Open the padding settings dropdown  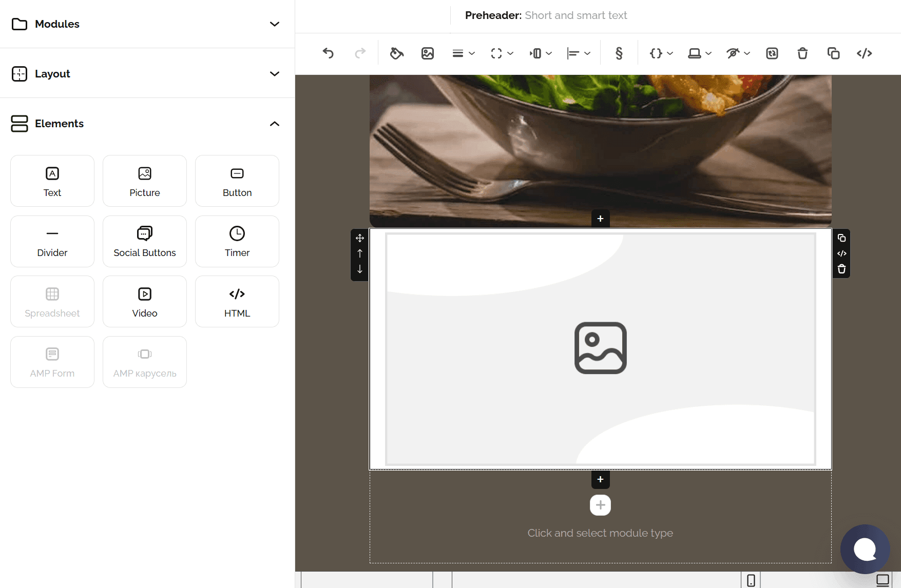click(541, 53)
